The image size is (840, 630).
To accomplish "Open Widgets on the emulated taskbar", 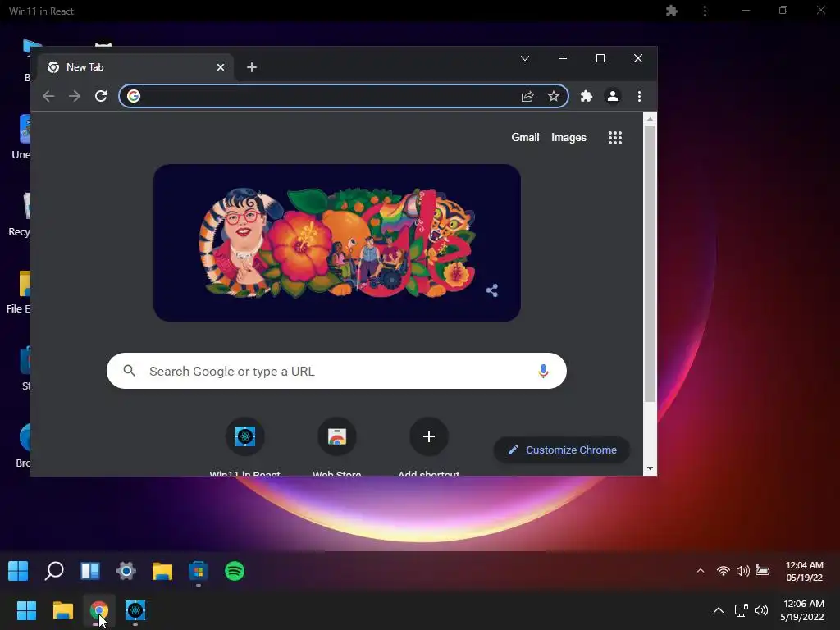I will [90, 571].
